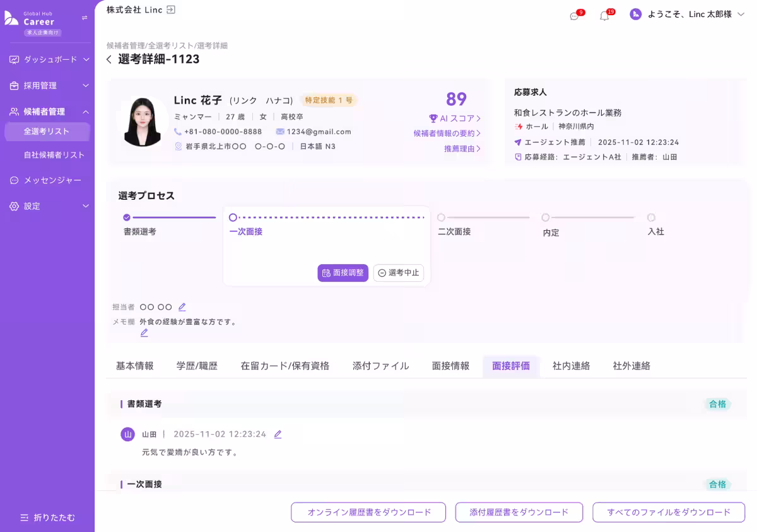
Task: Click the 折りたたむ label in sidebar
Action: click(x=54, y=518)
